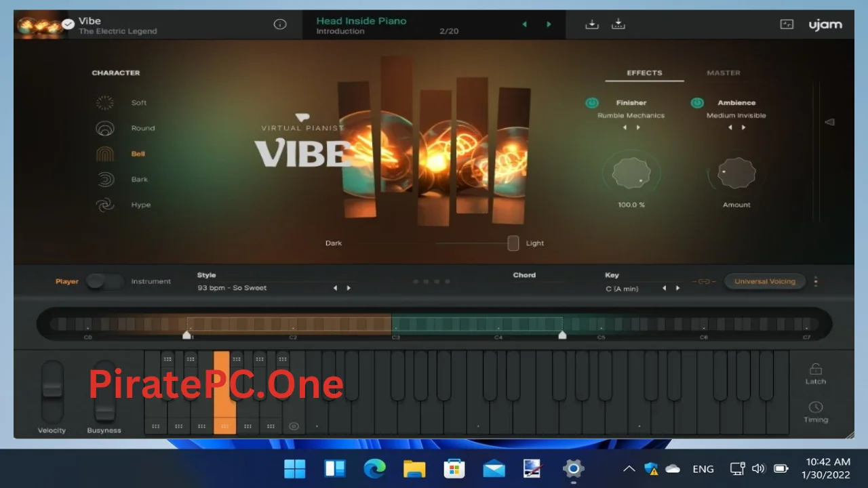Viewport: 868px width, 488px height.
Task: Click the save preset icon
Action: coord(592,24)
